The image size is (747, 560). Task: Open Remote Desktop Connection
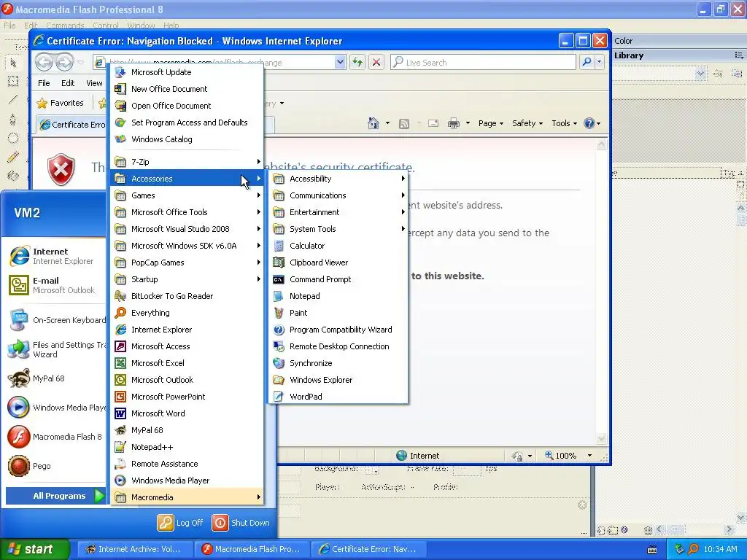338,346
